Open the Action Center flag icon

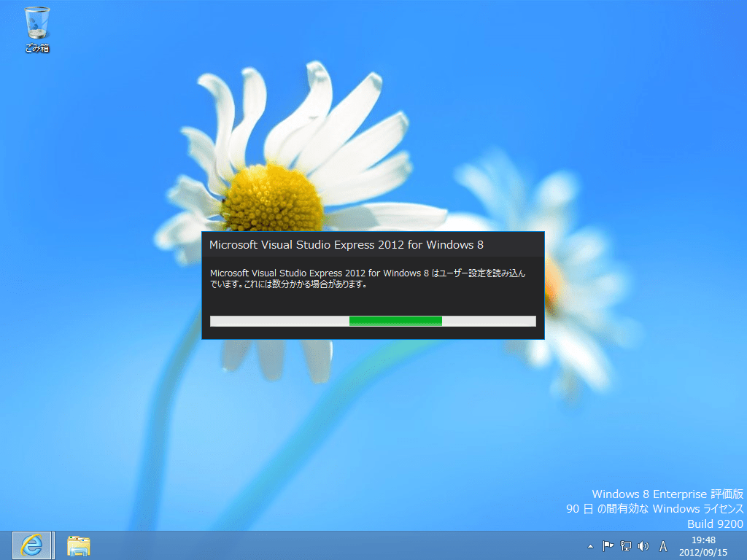pyautogui.click(x=608, y=546)
